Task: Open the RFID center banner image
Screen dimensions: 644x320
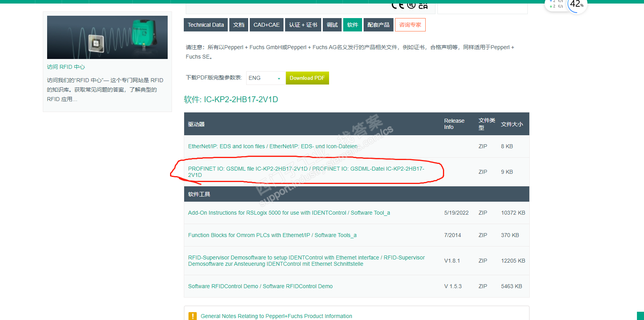Action: point(107,37)
